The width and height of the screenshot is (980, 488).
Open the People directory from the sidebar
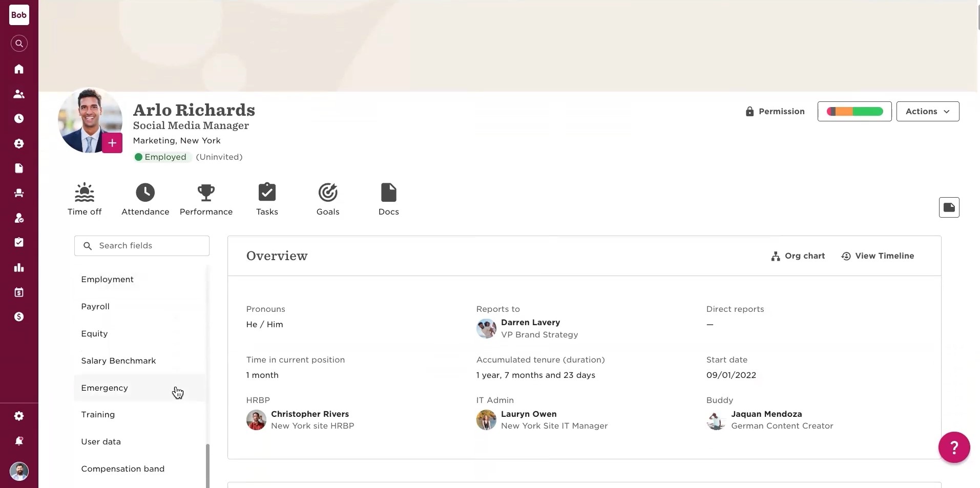19,94
